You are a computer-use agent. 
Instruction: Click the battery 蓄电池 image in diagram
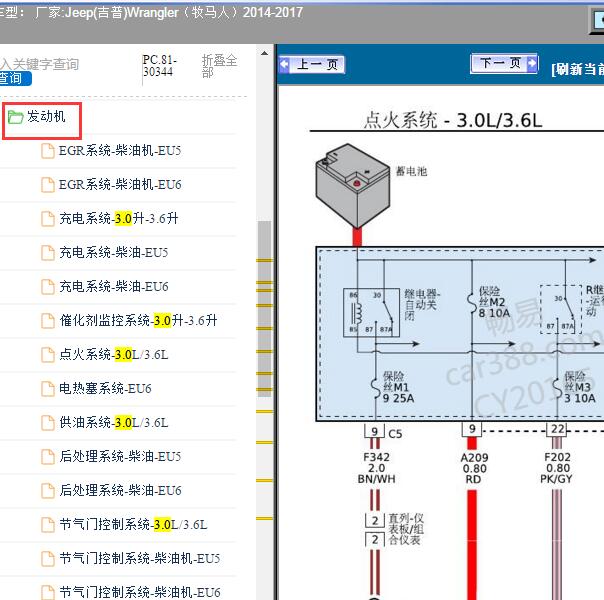click(x=353, y=186)
